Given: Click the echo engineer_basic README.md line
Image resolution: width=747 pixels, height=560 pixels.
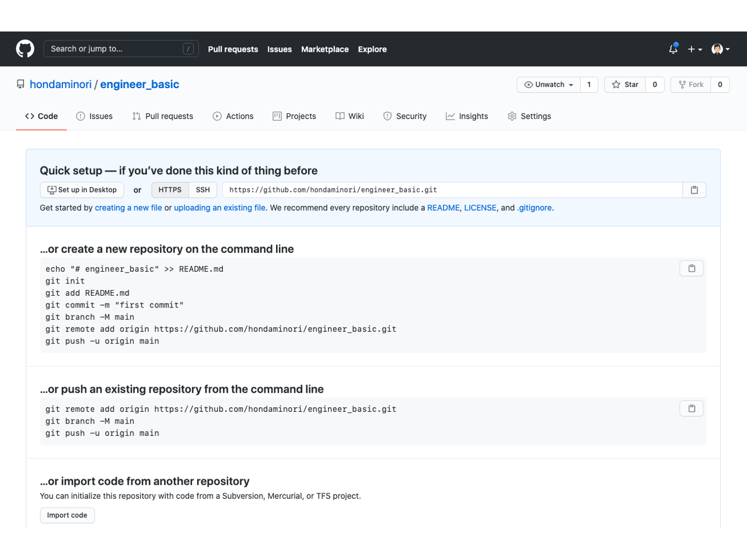Looking at the screenshot, I should point(134,269).
